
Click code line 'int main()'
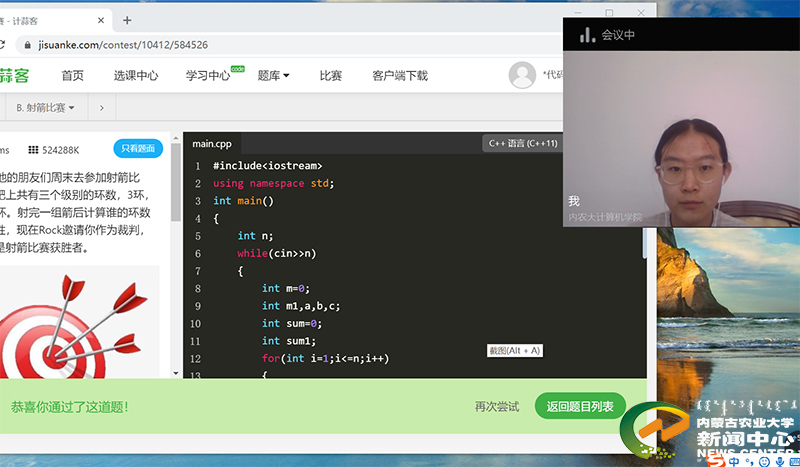(243, 201)
